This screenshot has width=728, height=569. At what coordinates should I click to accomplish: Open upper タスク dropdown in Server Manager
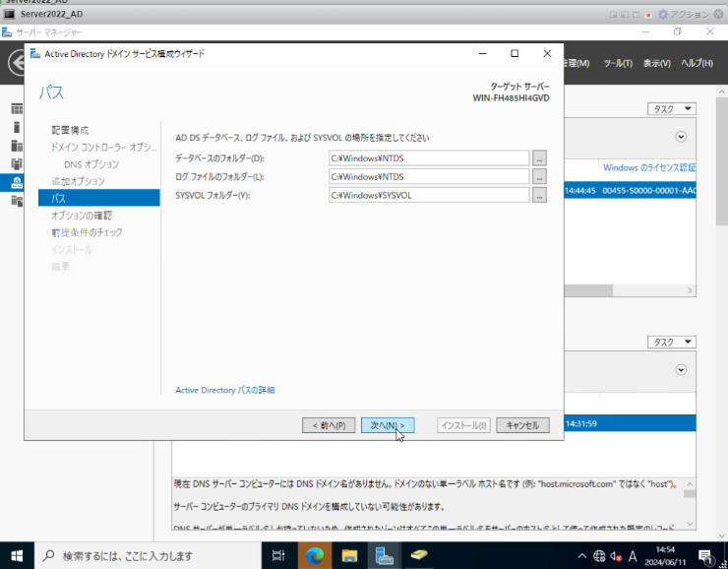[672, 109]
